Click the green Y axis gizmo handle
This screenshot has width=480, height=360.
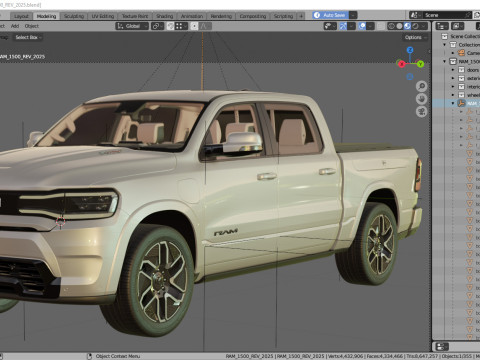click(x=420, y=64)
